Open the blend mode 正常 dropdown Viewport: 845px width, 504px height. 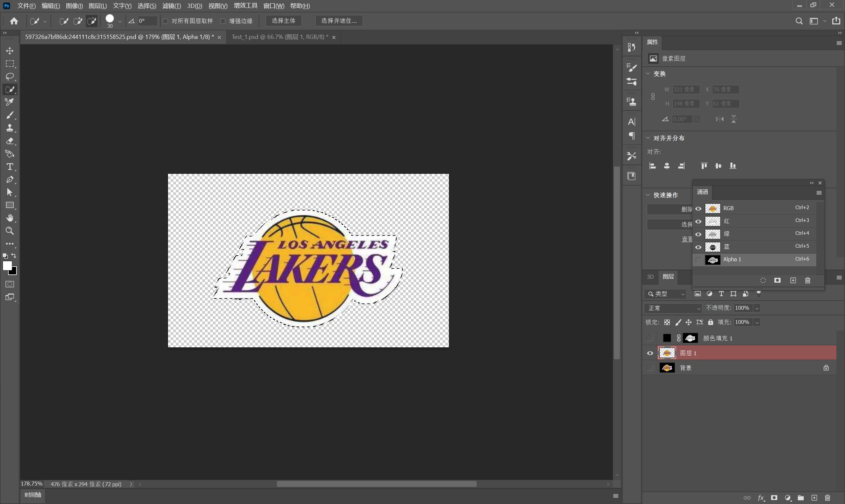673,308
